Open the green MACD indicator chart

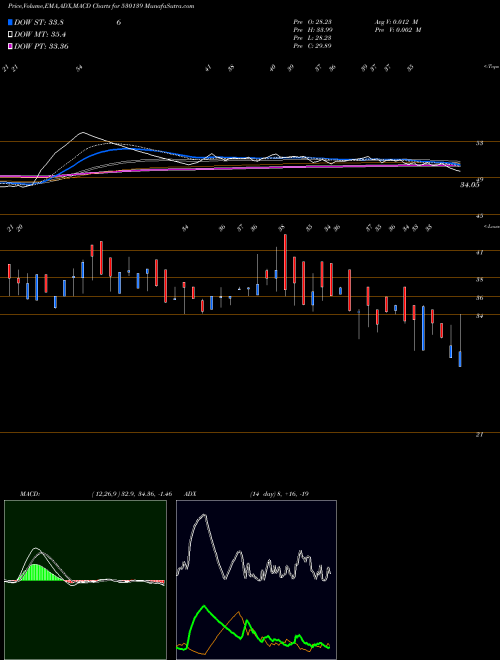click(x=85, y=580)
